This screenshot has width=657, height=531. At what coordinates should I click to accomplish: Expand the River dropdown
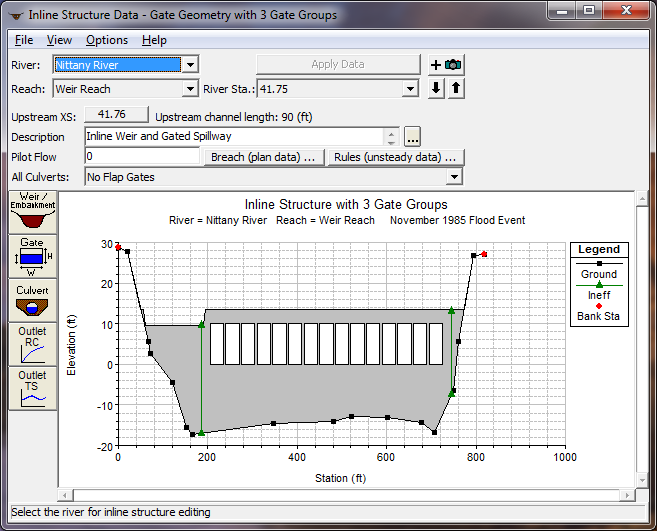click(x=190, y=65)
